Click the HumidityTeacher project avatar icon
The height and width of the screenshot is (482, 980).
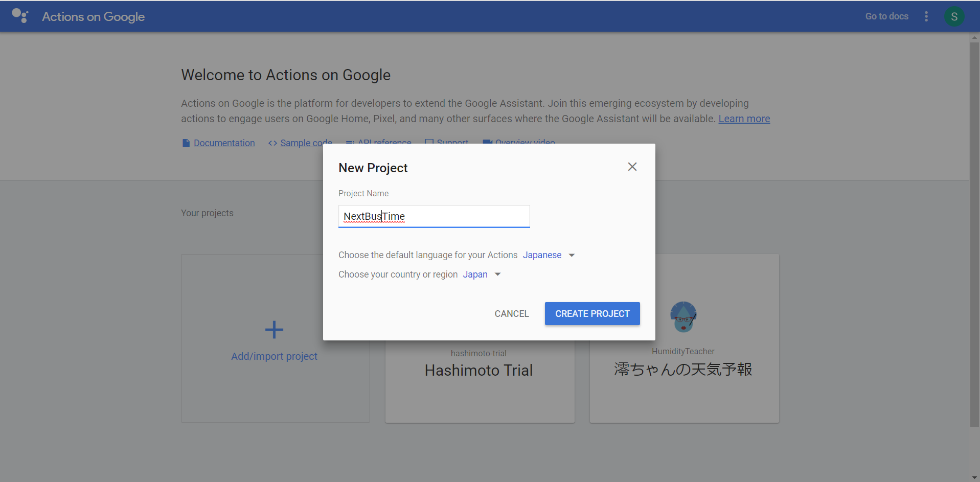click(x=683, y=316)
